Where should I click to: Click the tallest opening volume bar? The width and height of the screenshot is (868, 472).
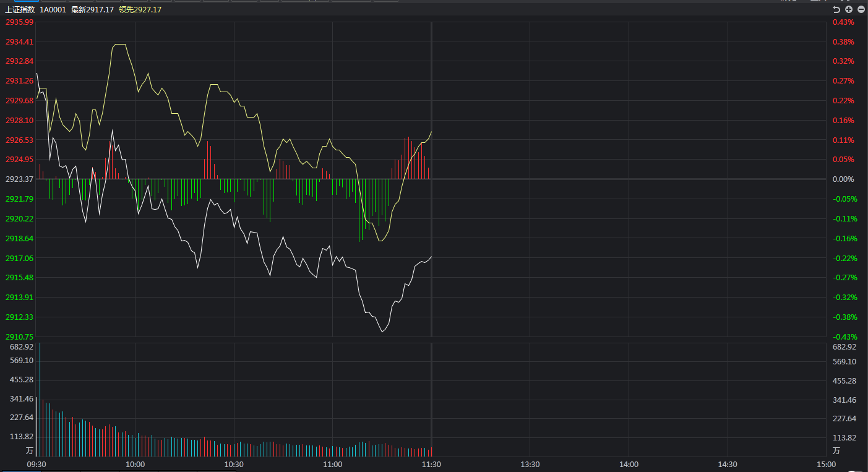40,400
